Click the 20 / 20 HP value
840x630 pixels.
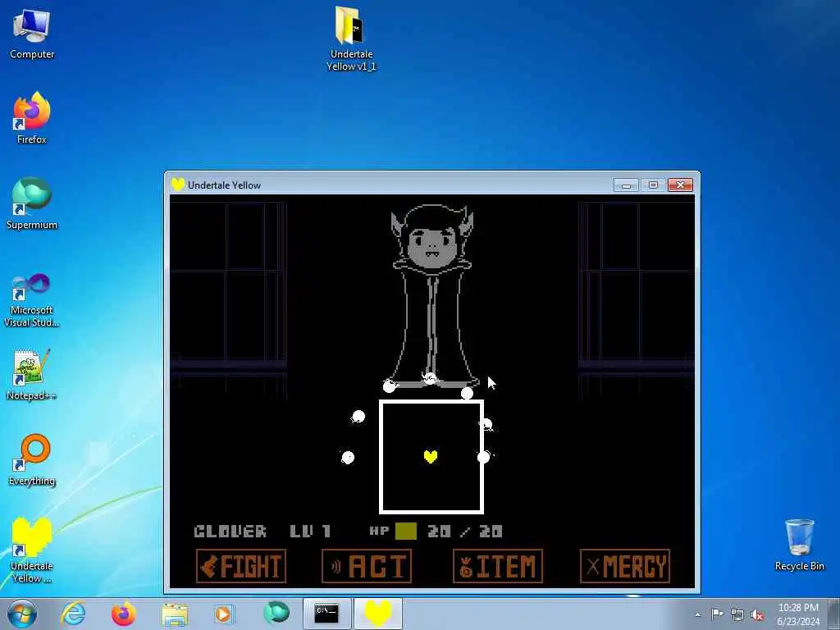pos(465,531)
